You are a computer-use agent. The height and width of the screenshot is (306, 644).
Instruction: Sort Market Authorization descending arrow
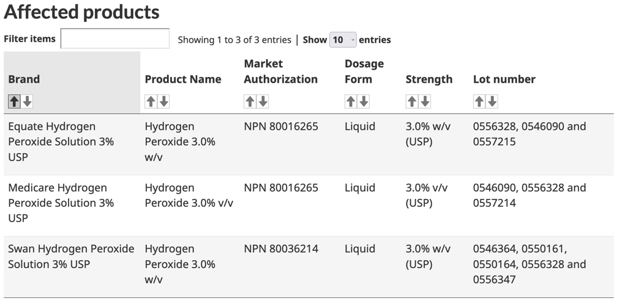[x=263, y=102]
